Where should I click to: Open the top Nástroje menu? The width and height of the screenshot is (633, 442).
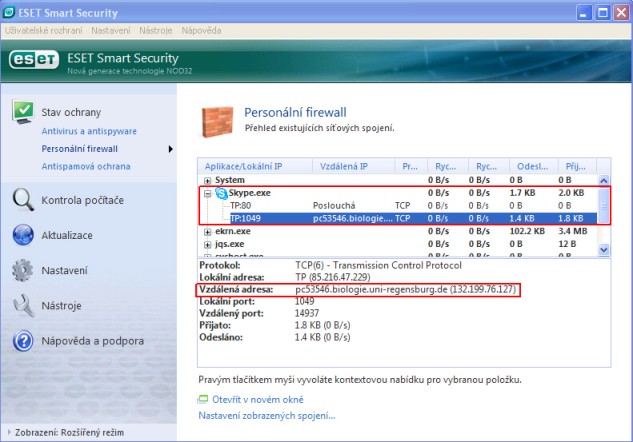point(155,30)
